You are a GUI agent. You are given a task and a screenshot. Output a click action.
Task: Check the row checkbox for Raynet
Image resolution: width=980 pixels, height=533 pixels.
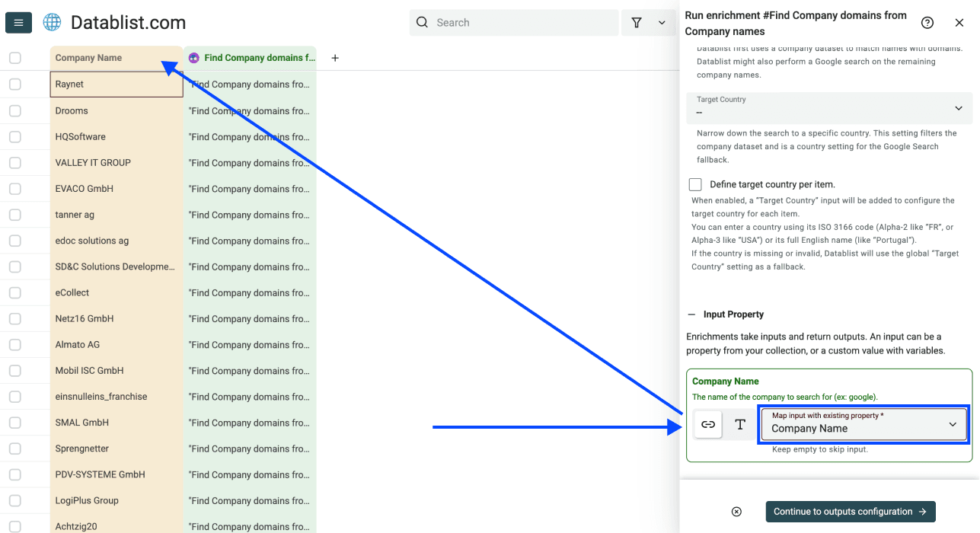point(14,84)
